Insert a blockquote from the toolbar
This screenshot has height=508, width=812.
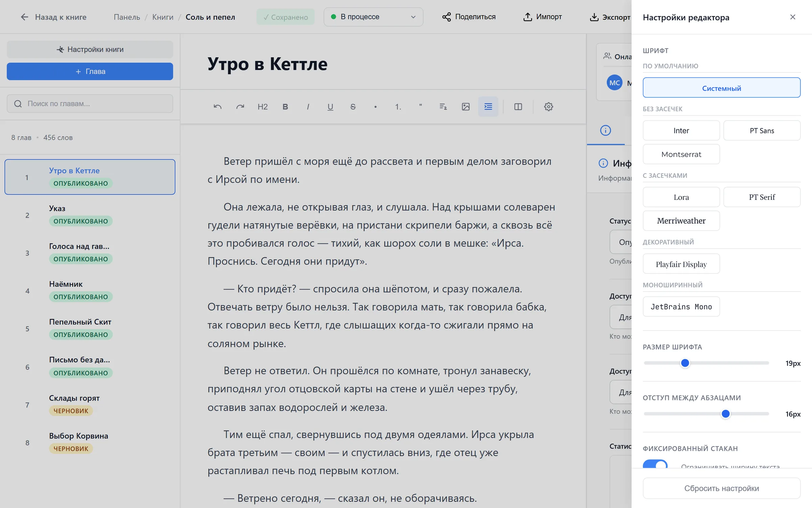coord(421,107)
